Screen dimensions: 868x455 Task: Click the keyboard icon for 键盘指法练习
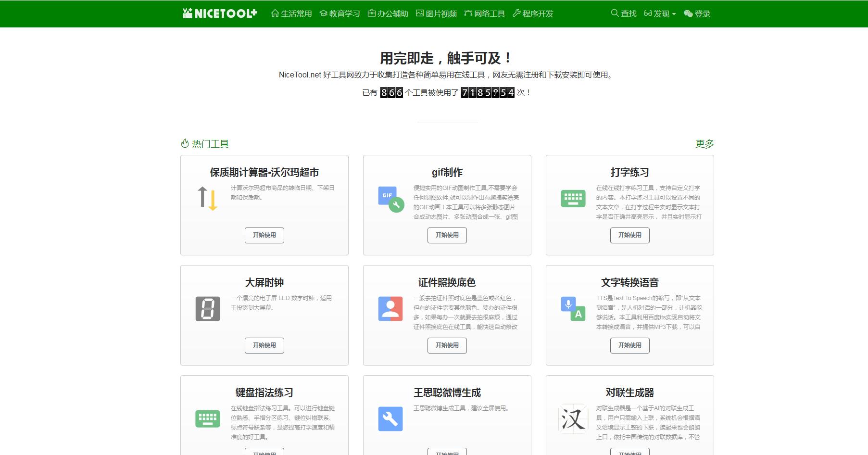coord(207,418)
